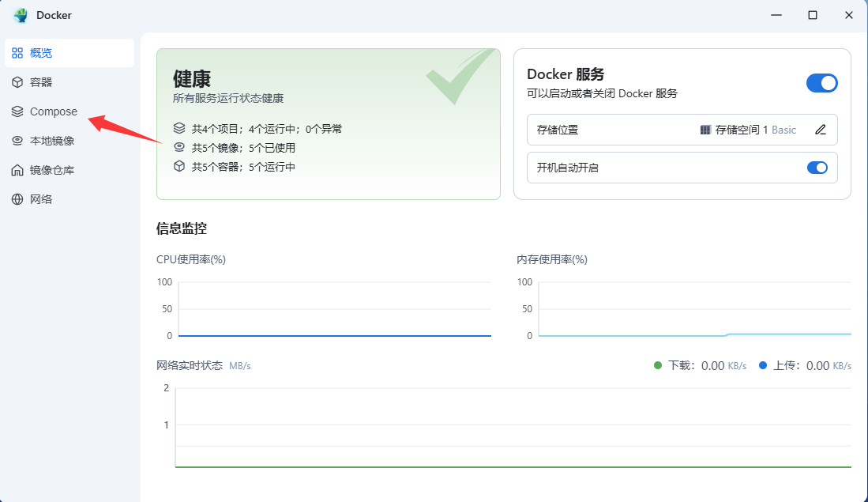Click the 容器 cube icon in sidebar

click(x=17, y=82)
